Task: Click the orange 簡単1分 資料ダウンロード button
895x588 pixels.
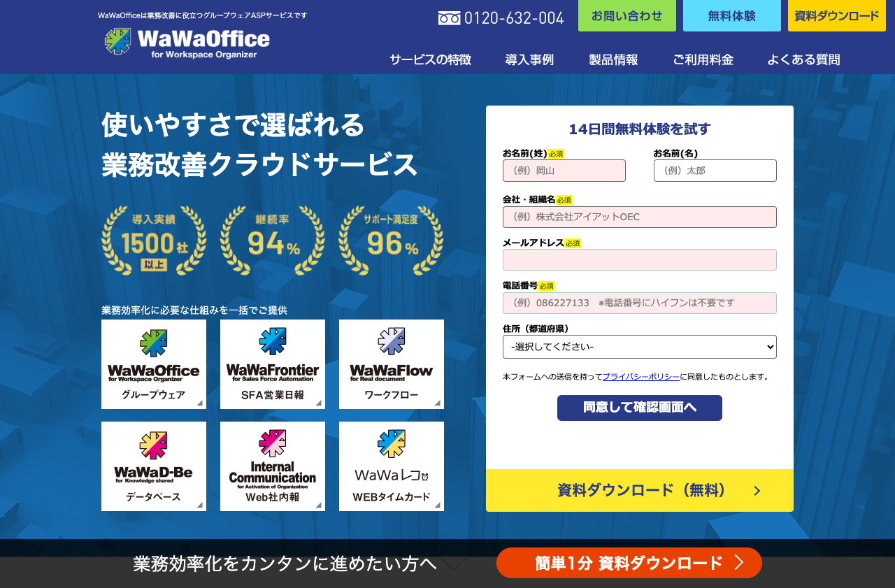Action: click(x=629, y=562)
